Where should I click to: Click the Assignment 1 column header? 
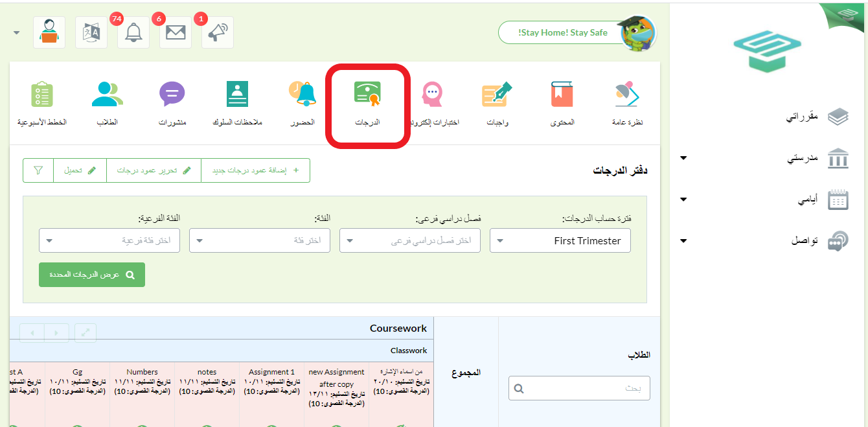point(271,372)
